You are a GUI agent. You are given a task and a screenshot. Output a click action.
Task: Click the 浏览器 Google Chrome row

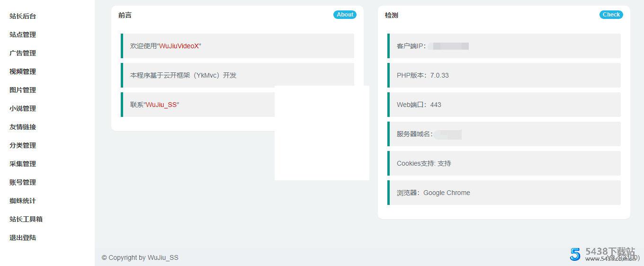(x=504, y=193)
